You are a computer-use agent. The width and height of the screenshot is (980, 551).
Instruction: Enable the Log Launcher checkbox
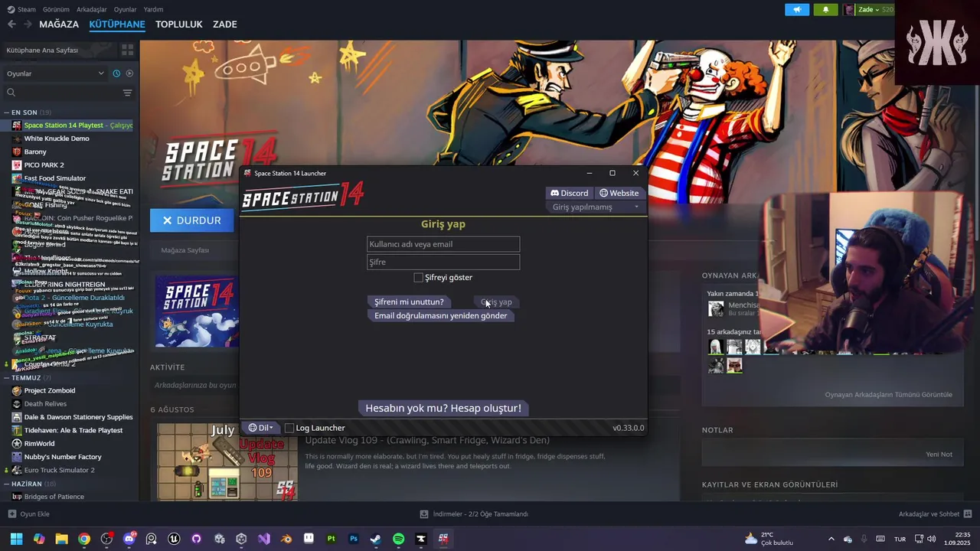tap(289, 428)
